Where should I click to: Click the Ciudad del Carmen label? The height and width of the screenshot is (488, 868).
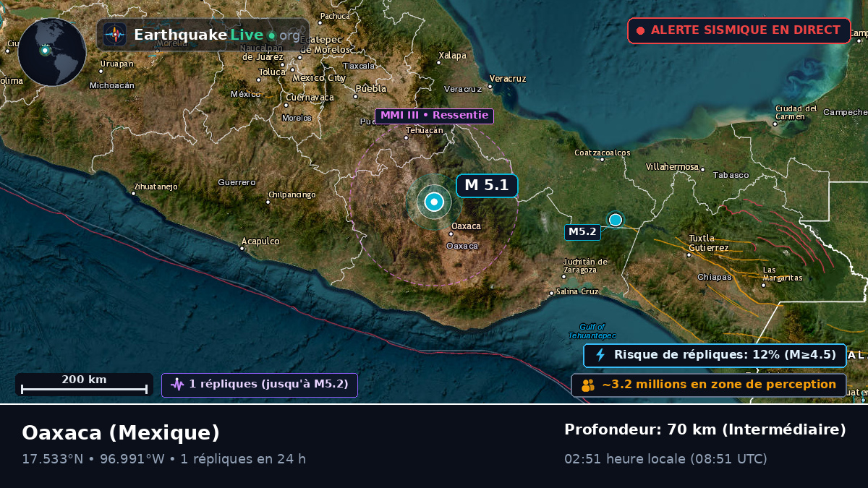[x=796, y=113]
